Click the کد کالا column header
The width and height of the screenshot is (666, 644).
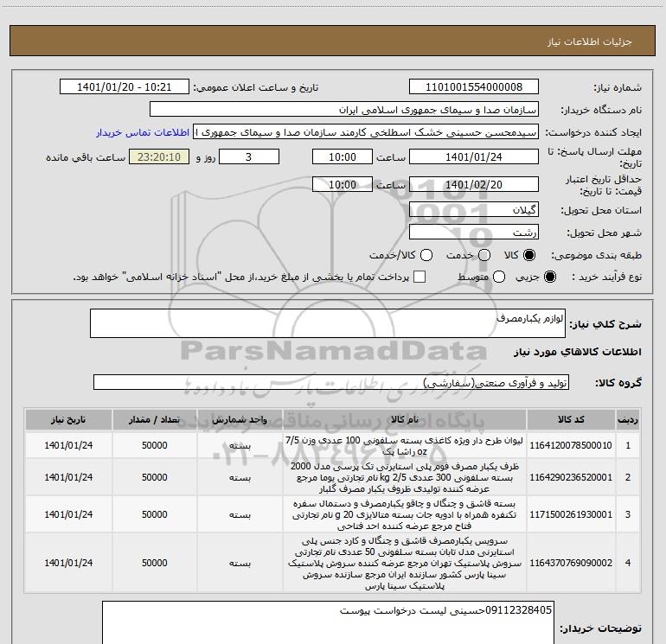pos(571,419)
